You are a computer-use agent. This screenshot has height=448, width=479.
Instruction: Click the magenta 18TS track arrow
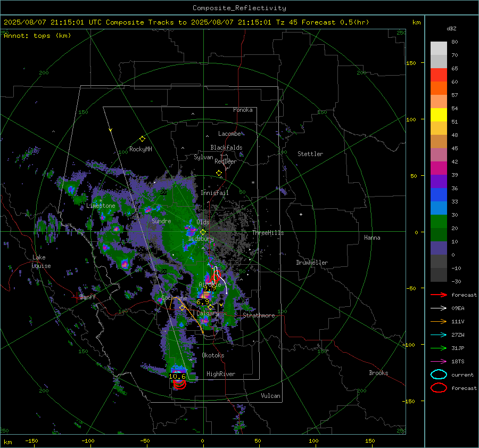439,362
